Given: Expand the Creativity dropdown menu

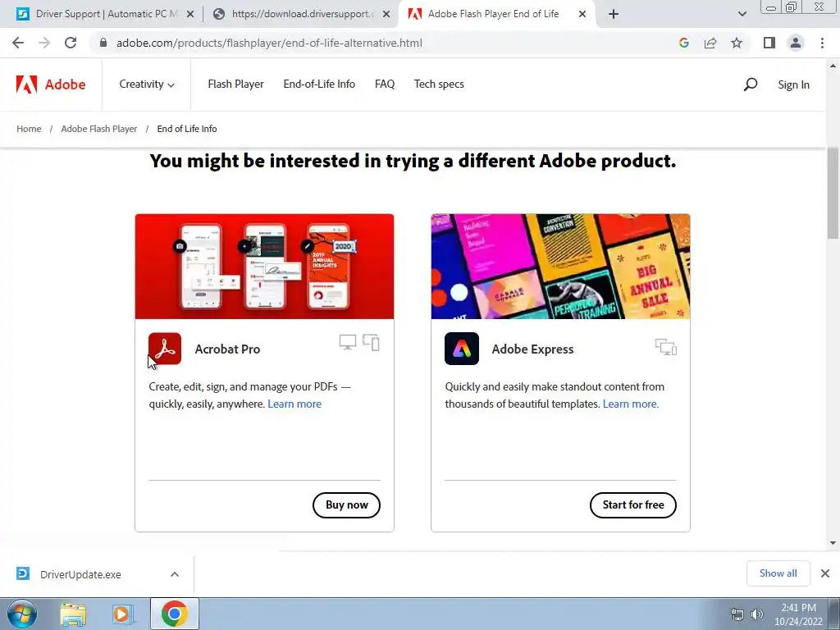Looking at the screenshot, I should (x=146, y=84).
